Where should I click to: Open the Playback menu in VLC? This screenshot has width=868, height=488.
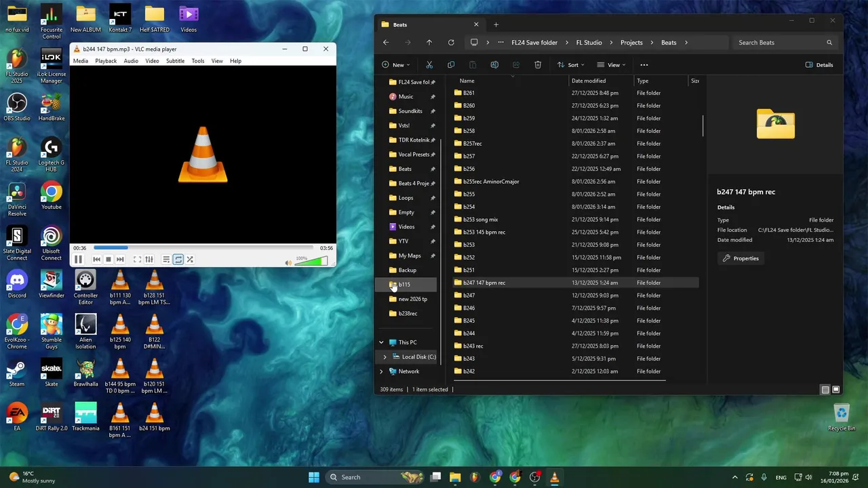[106, 61]
